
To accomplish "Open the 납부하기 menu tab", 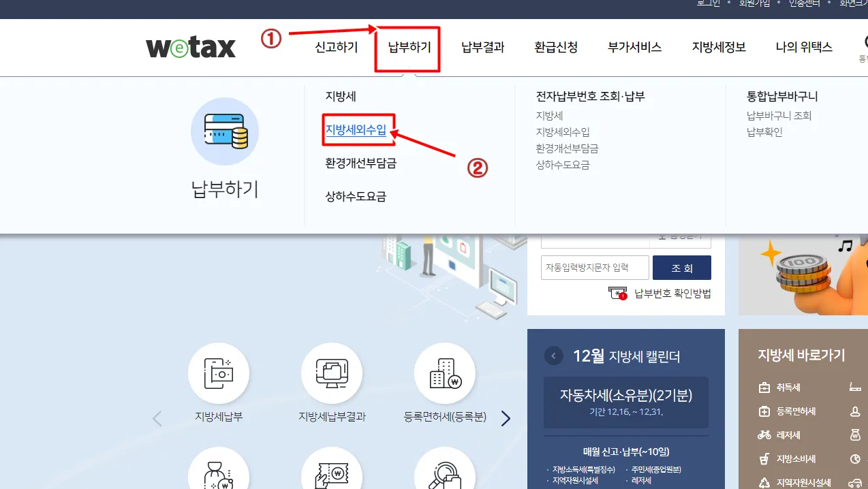I will [409, 48].
